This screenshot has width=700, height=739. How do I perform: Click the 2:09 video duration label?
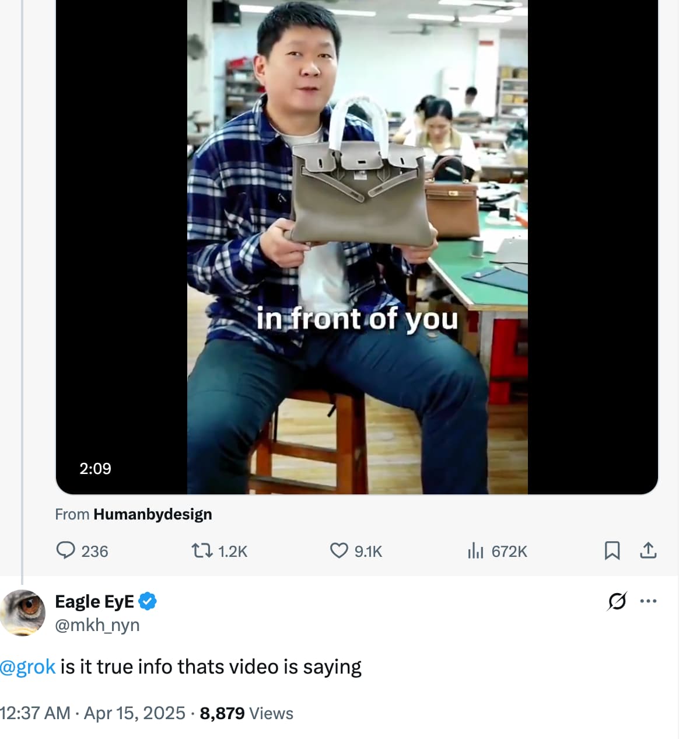click(95, 468)
